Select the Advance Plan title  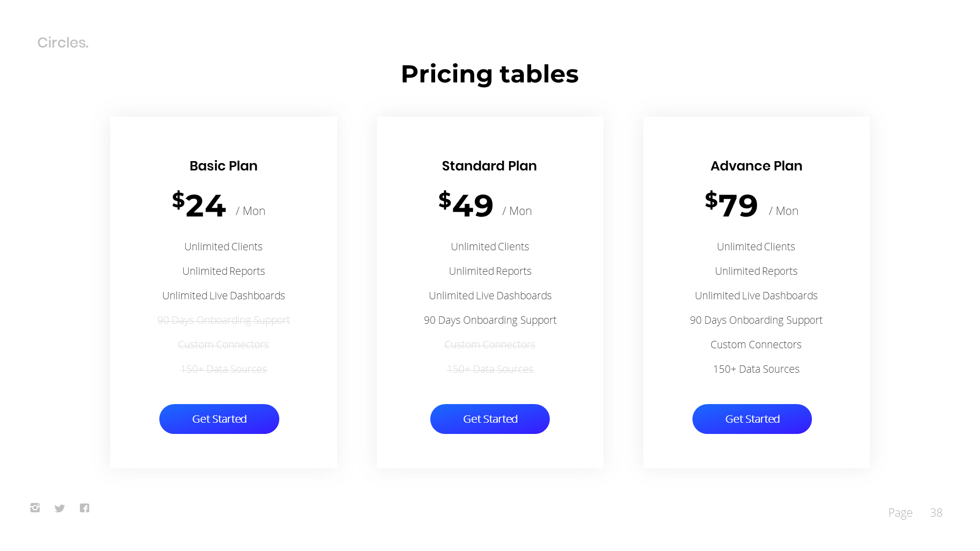tap(756, 166)
